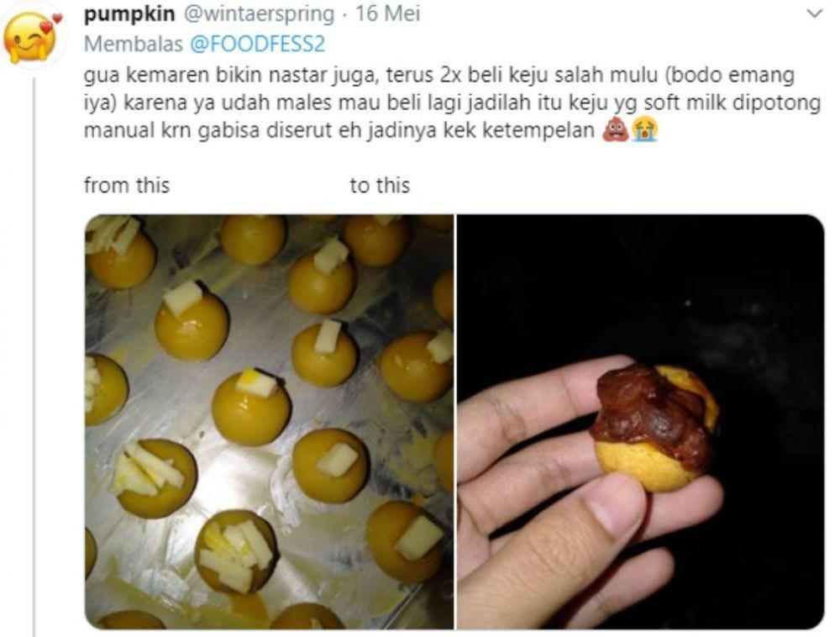Screen dimensions: 840x637
Task: Open the @wintaerspring handle link
Action: click(x=260, y=14)
